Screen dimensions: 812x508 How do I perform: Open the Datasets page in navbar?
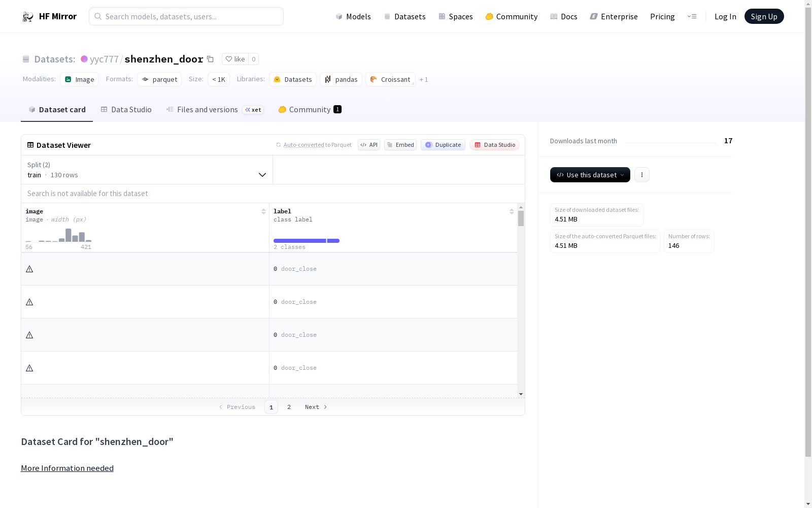(x=404, y=16)
